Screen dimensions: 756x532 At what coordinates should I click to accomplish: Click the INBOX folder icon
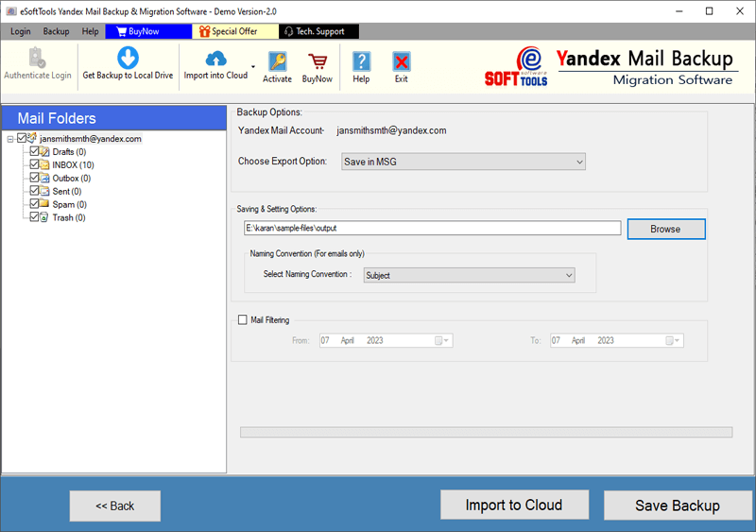(44, 165)
